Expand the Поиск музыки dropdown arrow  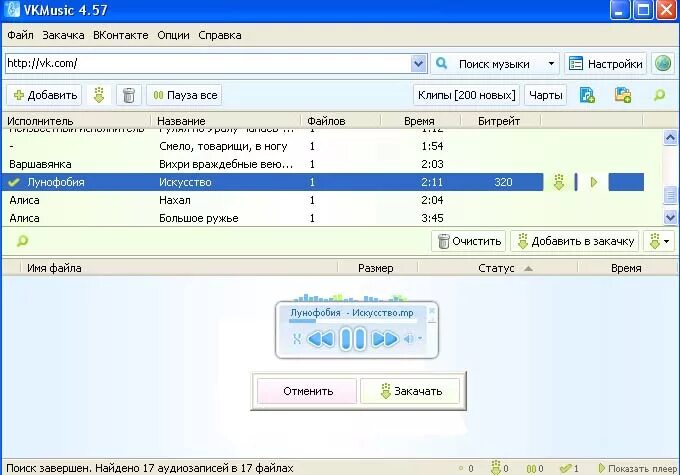coord(551,64)
